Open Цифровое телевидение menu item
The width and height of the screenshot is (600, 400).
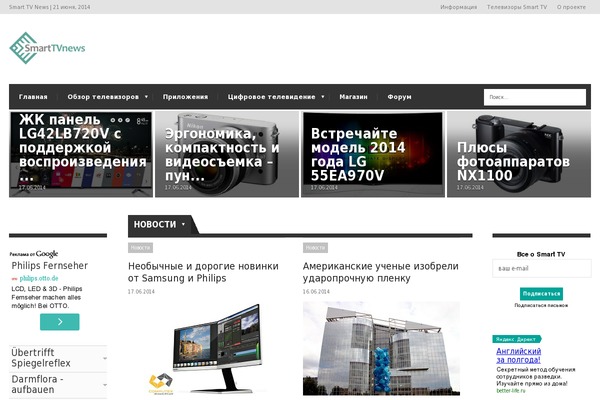(x=271, y=97)
